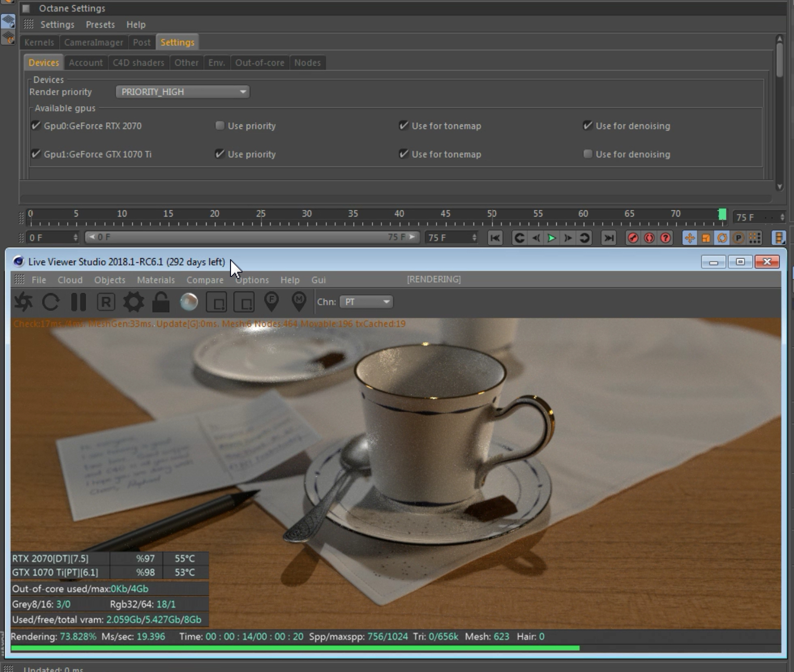Pause the live viewer render
794x672 pixels.
(79, 302)
